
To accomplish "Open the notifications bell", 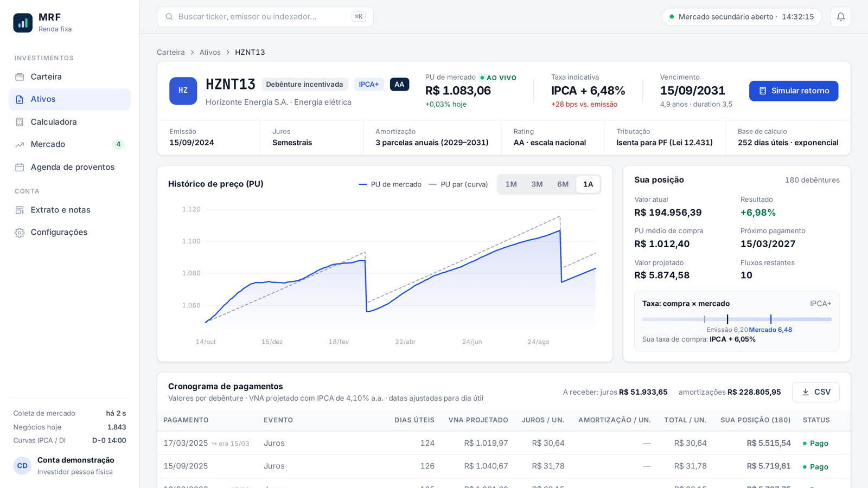I will point(840,17).
